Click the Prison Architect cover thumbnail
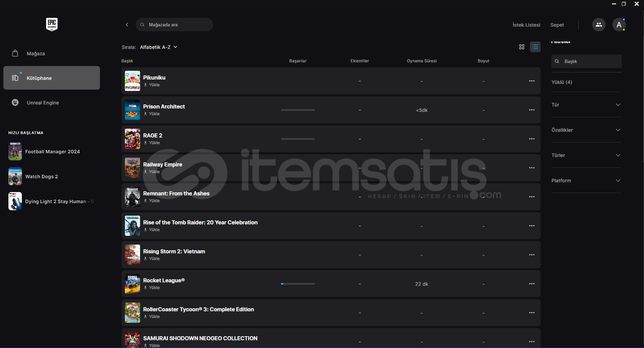Image resolution: width=644 pixels, height=348 pixels. point(132,110)
